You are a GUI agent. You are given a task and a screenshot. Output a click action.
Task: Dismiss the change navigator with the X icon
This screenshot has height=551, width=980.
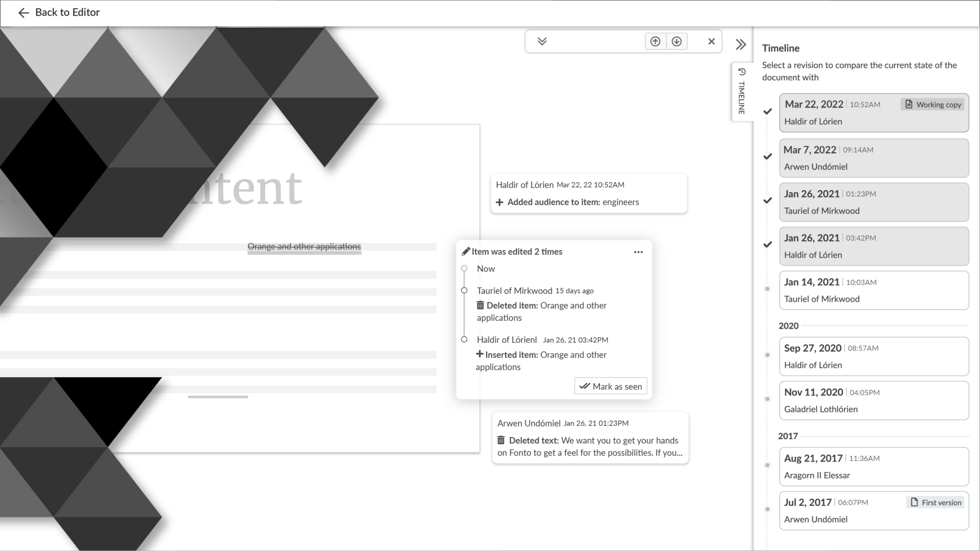pyautogui.click(x=712, y=41)
